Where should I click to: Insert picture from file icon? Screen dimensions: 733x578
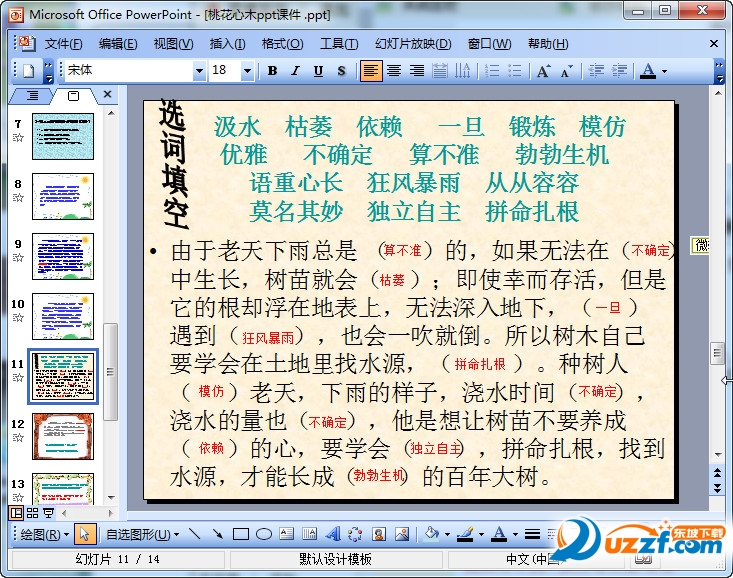[402, 534]
